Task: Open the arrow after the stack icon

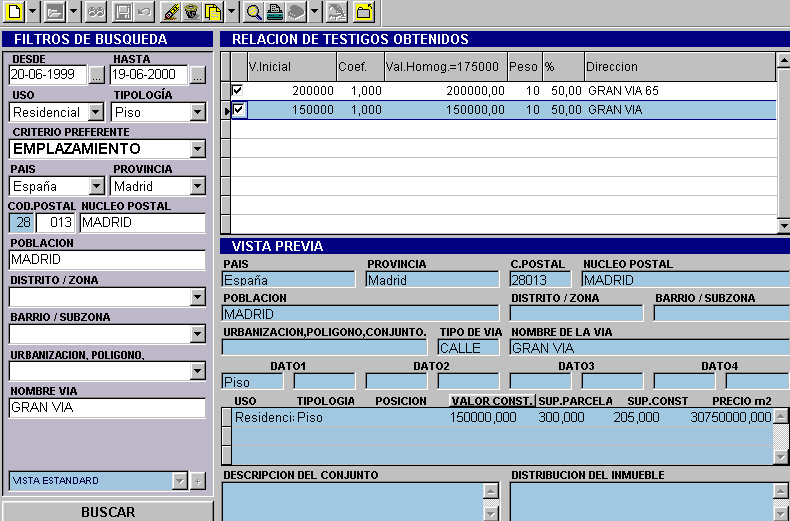Action: click(x=314, y=12)
